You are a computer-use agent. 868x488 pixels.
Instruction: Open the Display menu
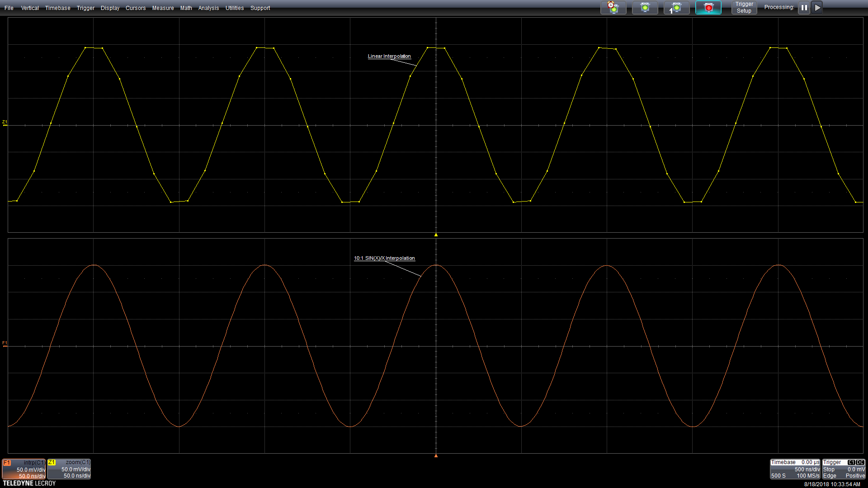tap(110, 8)
